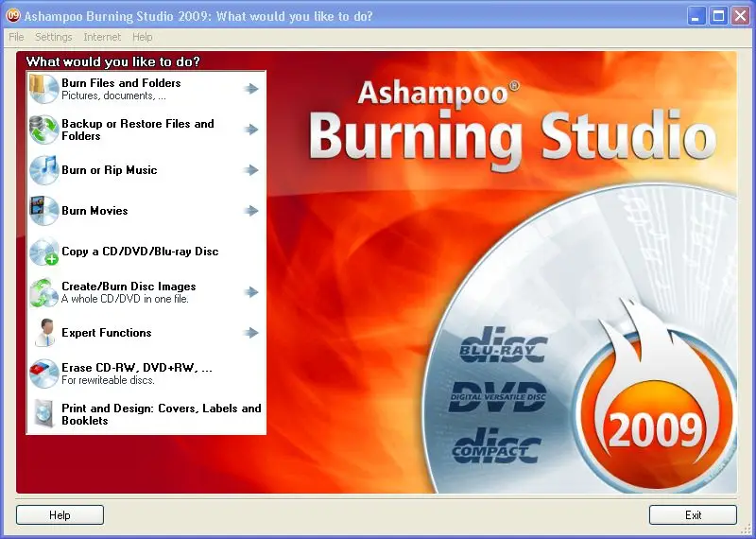The width and height of the screenshot is (756, 539).
Task: Select Create/Burn Disc Images label
Action: coord(129,287)
